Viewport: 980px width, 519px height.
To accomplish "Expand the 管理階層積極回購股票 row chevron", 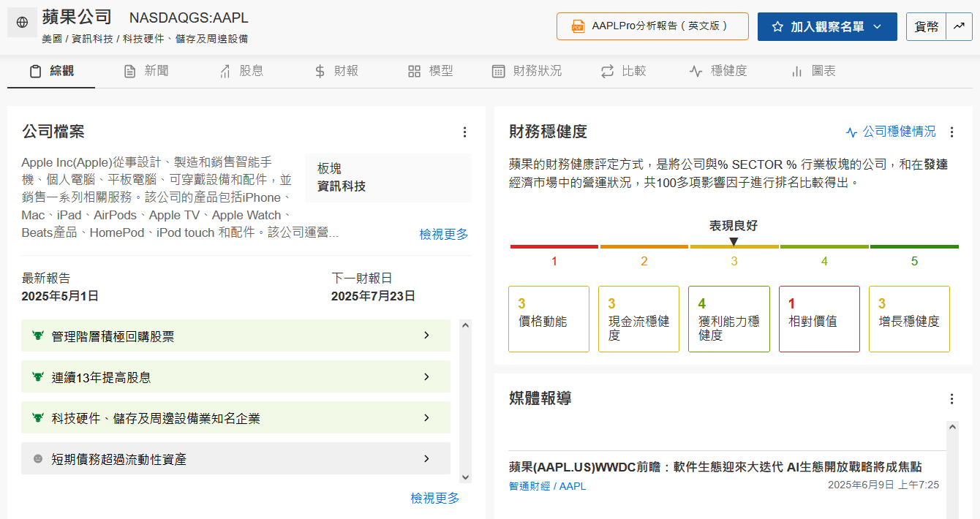I will (426, 336).
